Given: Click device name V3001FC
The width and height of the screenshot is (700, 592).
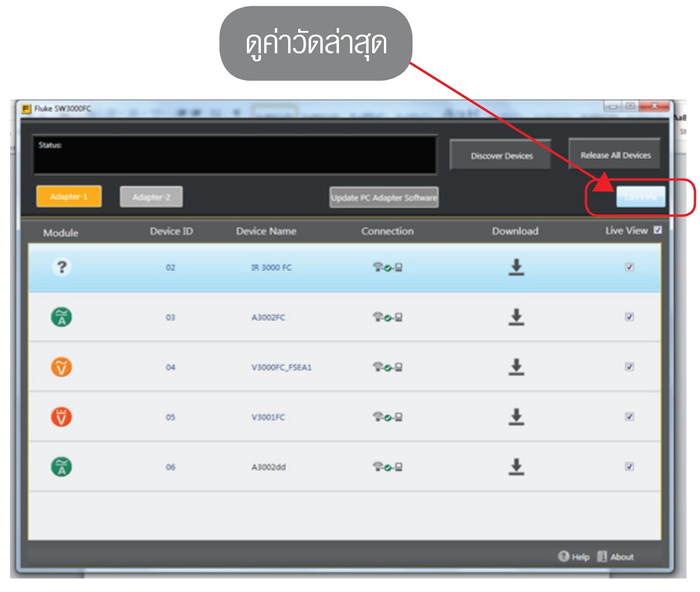Looking at the screenshot, I should coord(268,417).
